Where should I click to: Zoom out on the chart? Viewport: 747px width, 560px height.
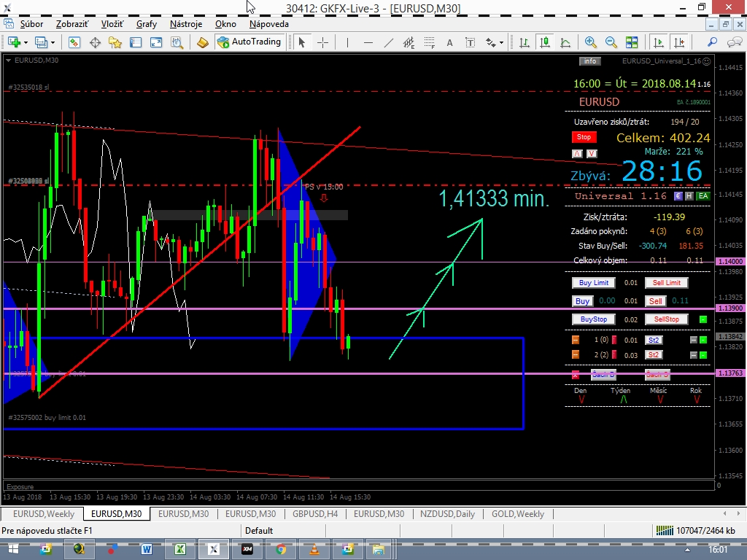[611, 42]
